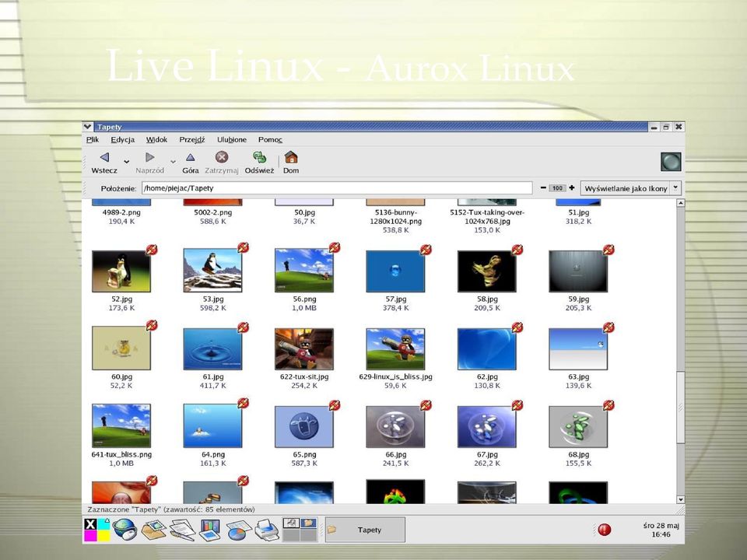Click file name 5136-bunny-1280x1024.png
This screenshot has height=560, width=747.
click(x=395, y=217)
